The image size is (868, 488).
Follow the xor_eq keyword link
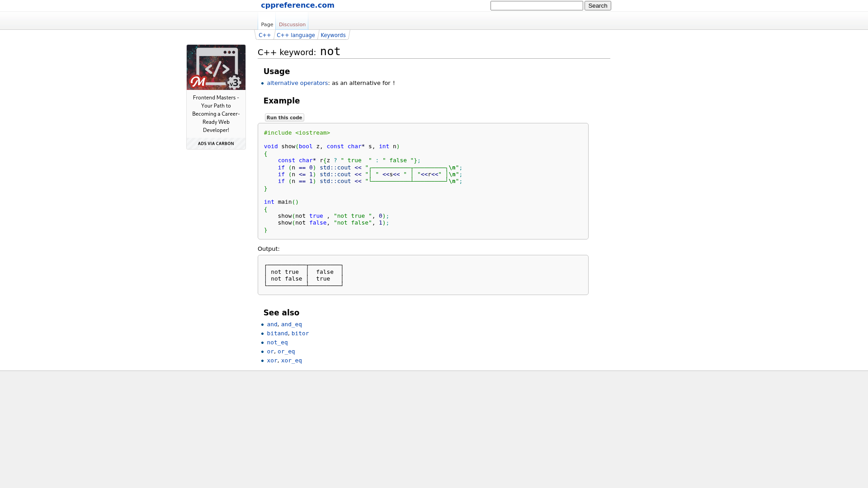[291, 361]
